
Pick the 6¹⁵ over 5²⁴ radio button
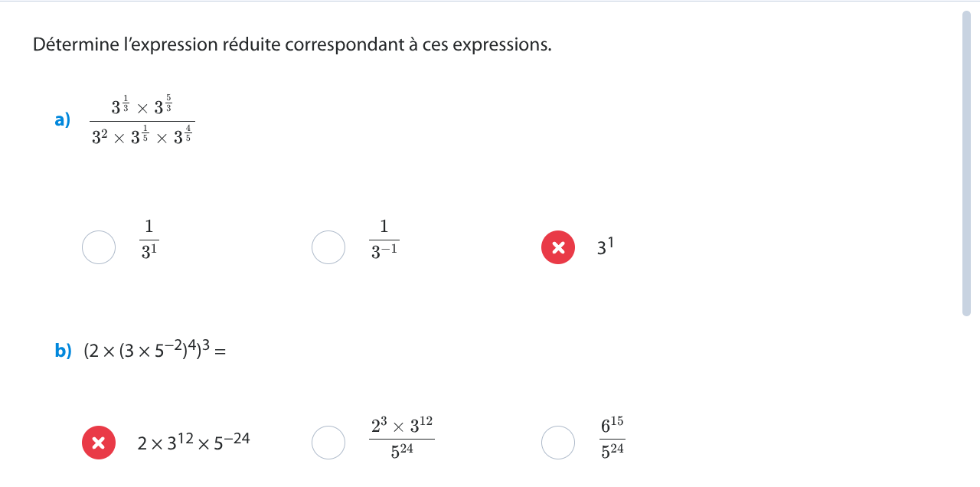point(558,443)
